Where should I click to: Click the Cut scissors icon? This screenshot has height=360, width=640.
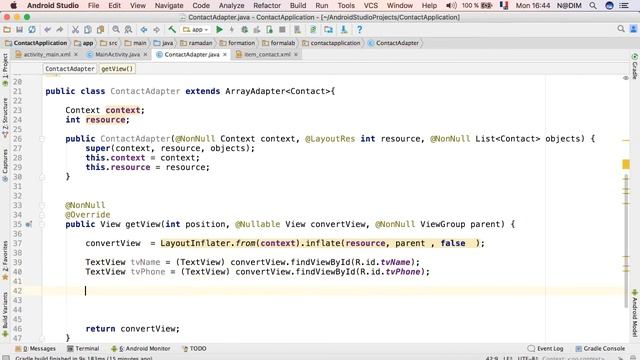[76, 29]
